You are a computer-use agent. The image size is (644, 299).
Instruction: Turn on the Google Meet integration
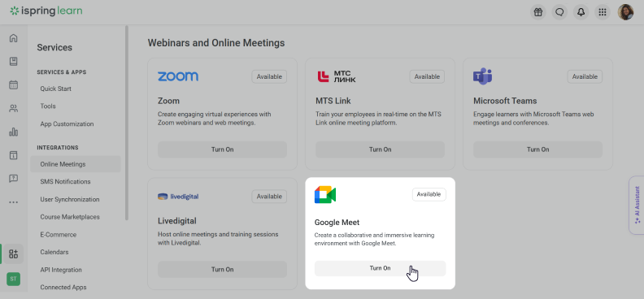(380, 268)
